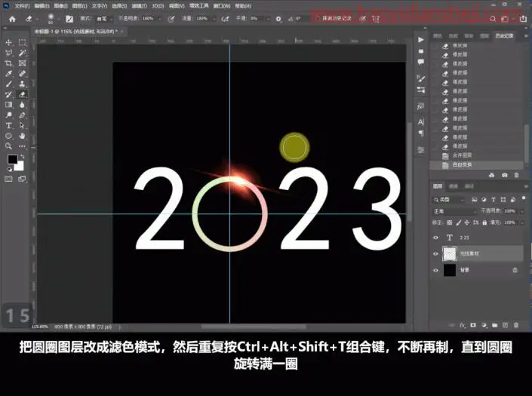Select the Move tool
The height and width of the screenshot is (396, 532).
tap(9, 43)
